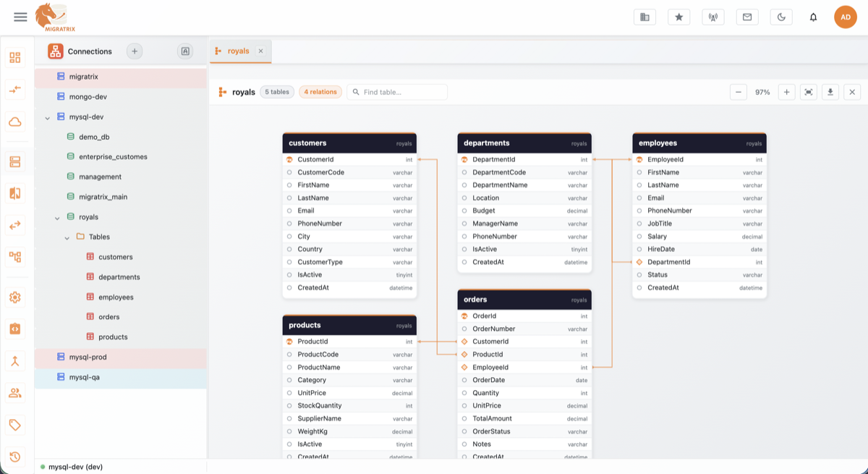The width and height of the screenshot is (868, 474).
Task: Switch to the royals diagram tab
Action: (x=238, y=51)
